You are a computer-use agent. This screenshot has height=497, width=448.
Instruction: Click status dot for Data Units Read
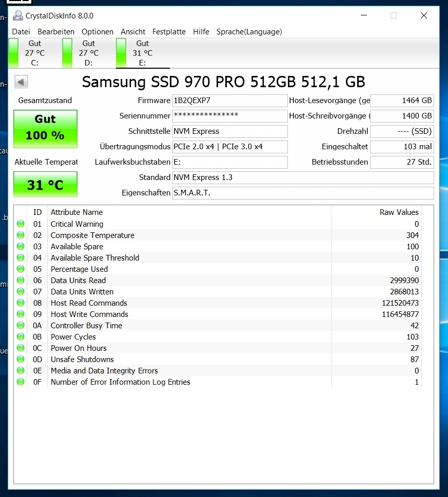21,280
